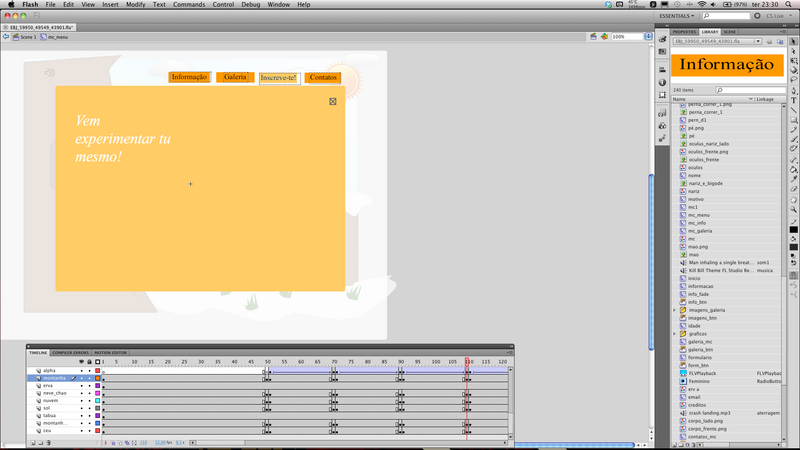The image size is (800, 450).
Task: Toggle lock dot of erva layer
Action: [x=89, y=386]
